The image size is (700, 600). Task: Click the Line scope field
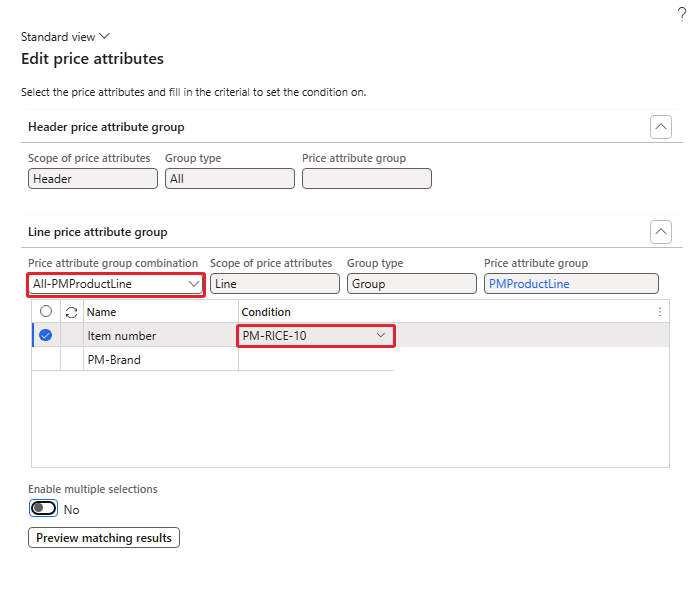point(275,284)
